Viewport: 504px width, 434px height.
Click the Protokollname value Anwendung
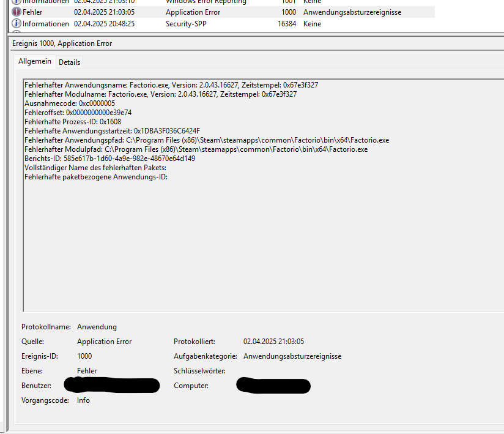97,327
